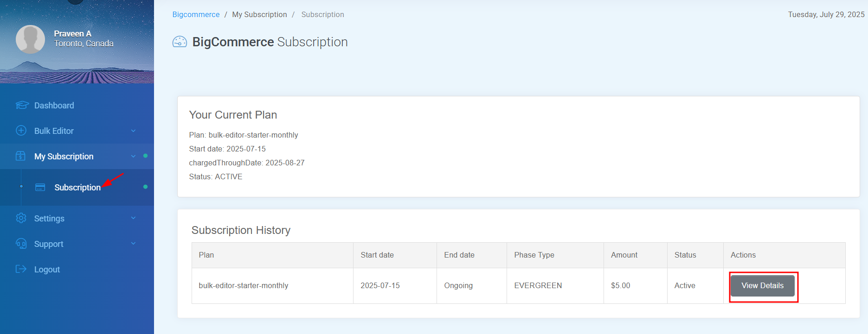Click the Settings gear icon
The width and height of the screenshot is (868, 334).
pyautogui.click(x=21, y=218)
